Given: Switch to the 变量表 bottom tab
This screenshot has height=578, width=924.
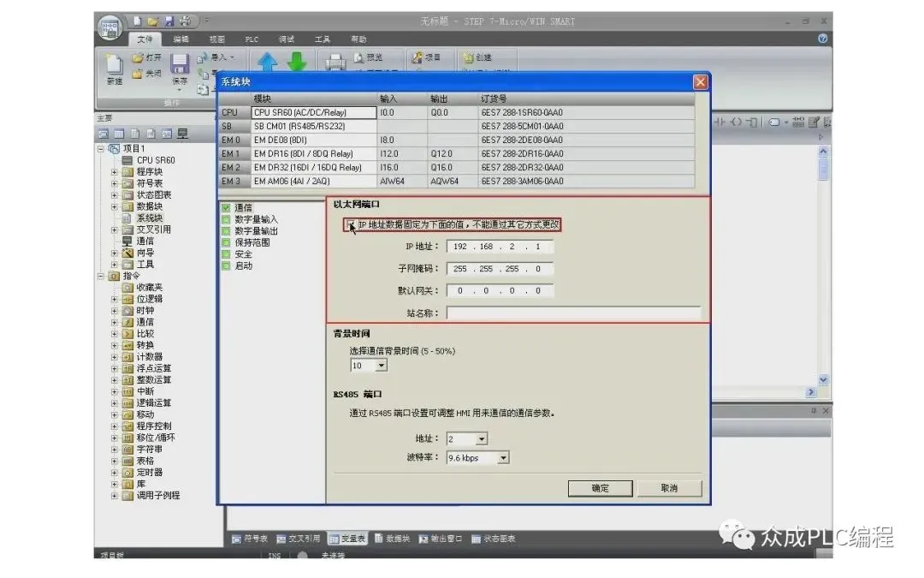Looking at the screenshot, I should (x=347, y=539).
